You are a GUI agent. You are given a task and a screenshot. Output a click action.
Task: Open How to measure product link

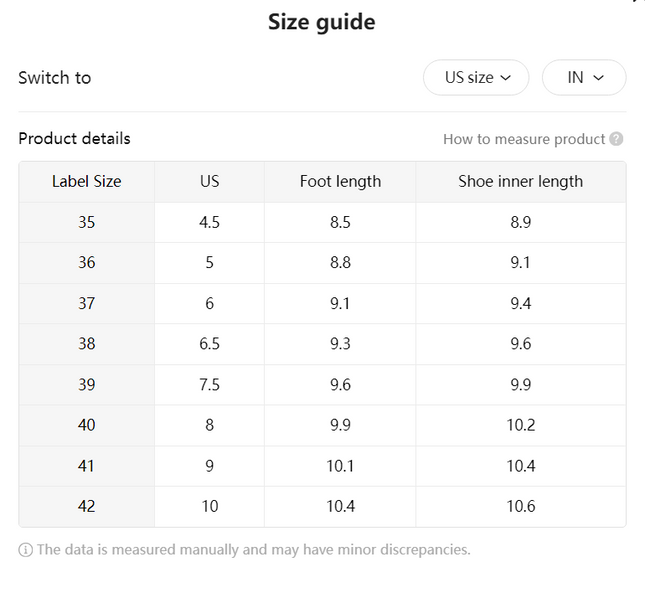(x=524, y=139)
